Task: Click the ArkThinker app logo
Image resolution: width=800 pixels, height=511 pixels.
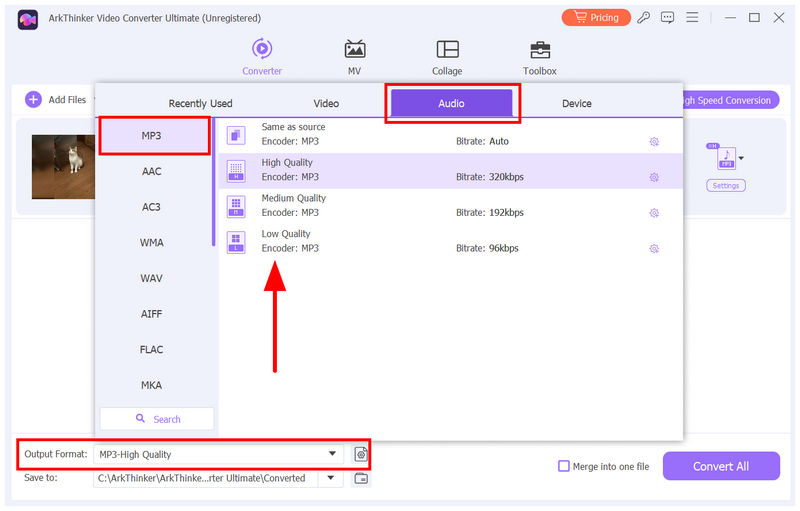Action: 28,19
